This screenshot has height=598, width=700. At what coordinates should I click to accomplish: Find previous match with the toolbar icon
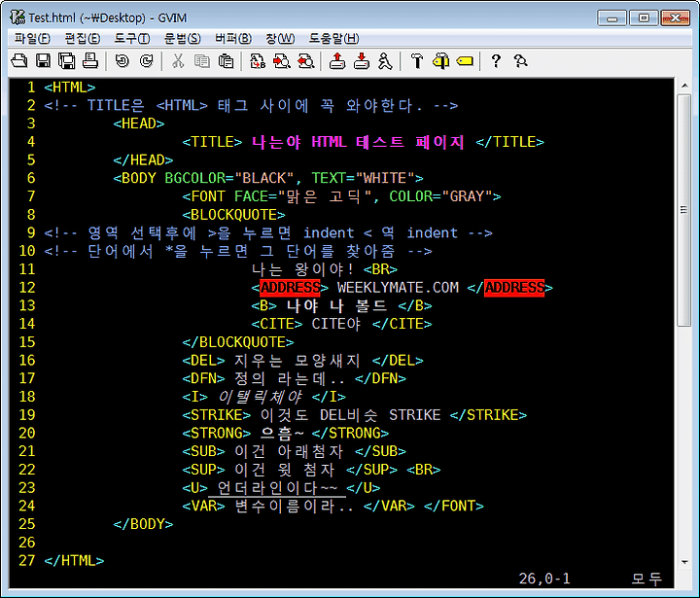click(306, 60)
